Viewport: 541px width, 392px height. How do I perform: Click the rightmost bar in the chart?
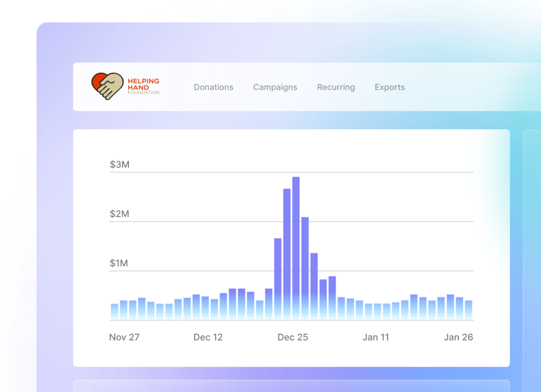468,310
